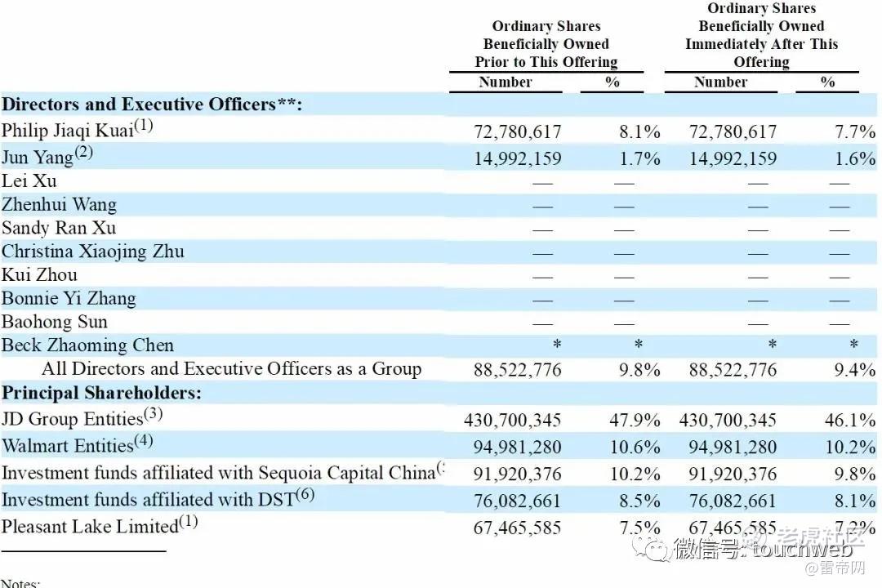882x588 pixels.
Task: Click the All Directors and Executive Officers as a Group row label
Action: pos(232,368)
